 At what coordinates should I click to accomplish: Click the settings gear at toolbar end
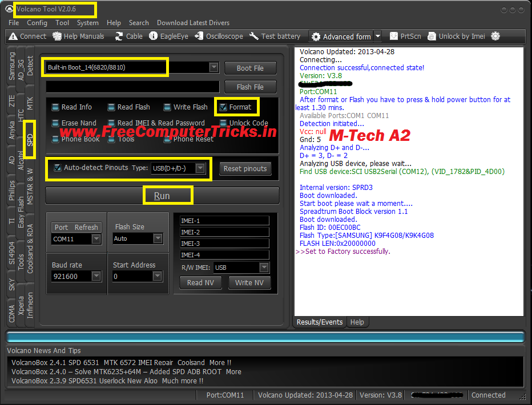[x=495, y=36]
